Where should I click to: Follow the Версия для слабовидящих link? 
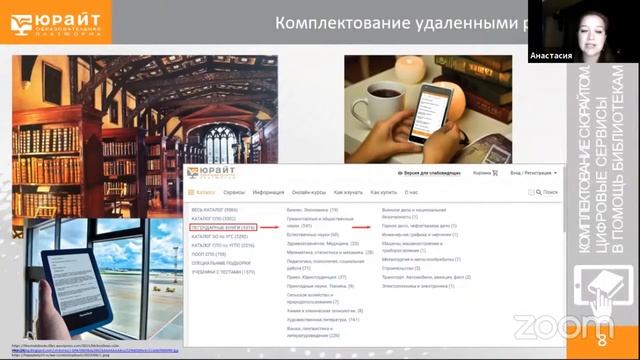pyautogui.click(x=432, y=173)
